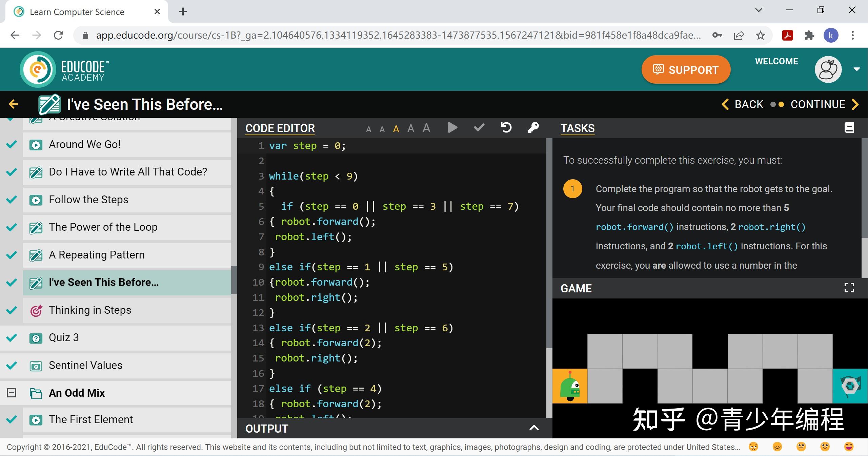868x456 pixels.
Task: Click the lesson list scrollbar thumb
Action: pyautogui.click(x=234, y=280)
